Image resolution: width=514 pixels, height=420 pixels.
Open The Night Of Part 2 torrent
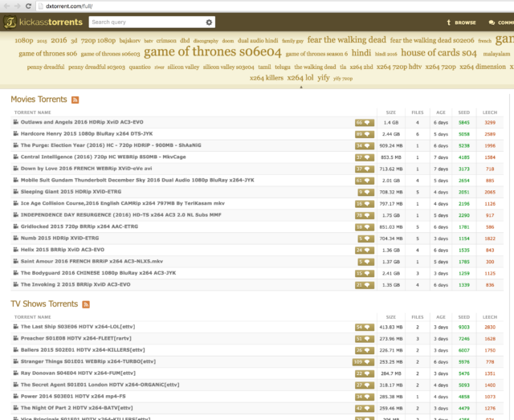[77, 408]
